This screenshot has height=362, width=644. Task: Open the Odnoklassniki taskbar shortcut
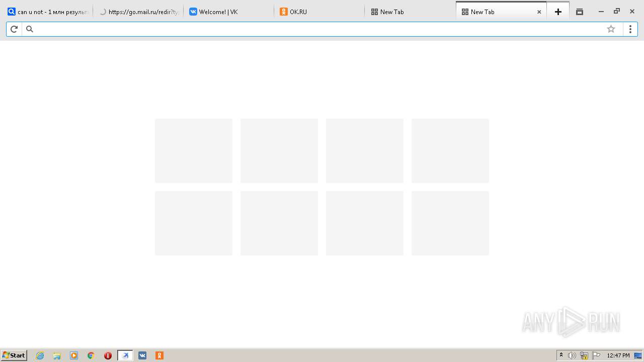tap(159, 355)
